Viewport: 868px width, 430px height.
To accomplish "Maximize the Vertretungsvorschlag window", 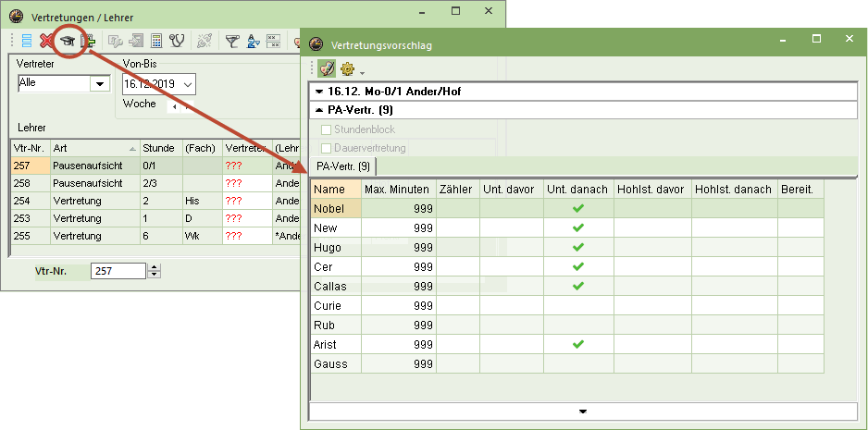I will pyautogui.click(x=816, y=39).
